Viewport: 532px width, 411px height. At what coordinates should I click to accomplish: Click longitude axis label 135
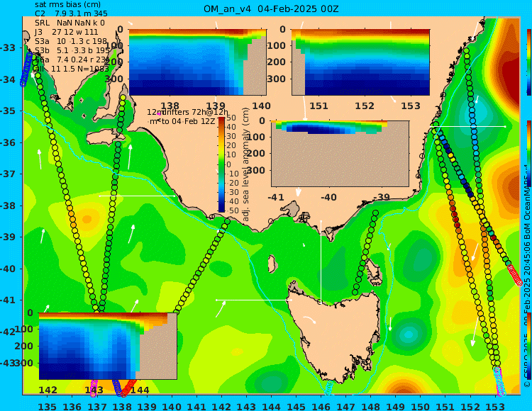pyautogui.click(x=47, y=406)
